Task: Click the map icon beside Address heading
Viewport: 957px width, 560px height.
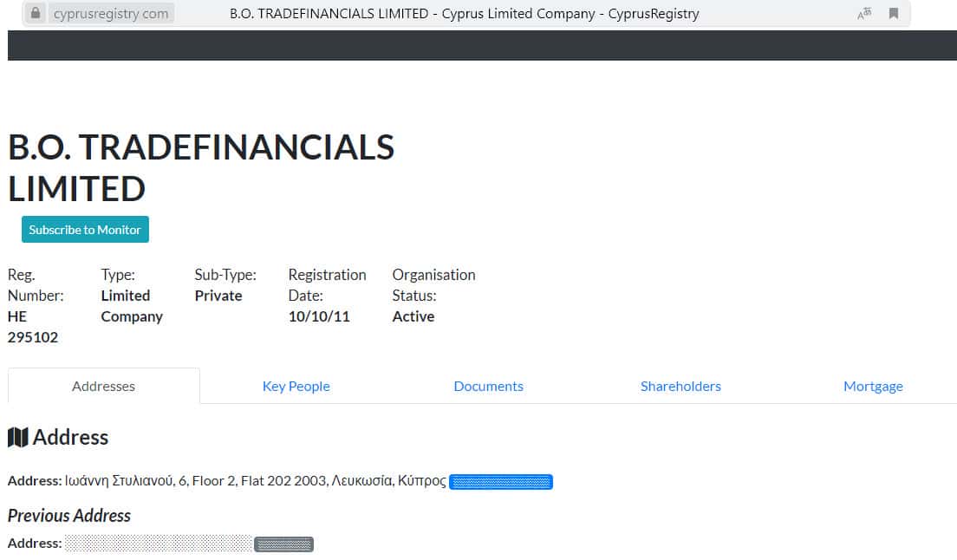Action: click(17, 438)
